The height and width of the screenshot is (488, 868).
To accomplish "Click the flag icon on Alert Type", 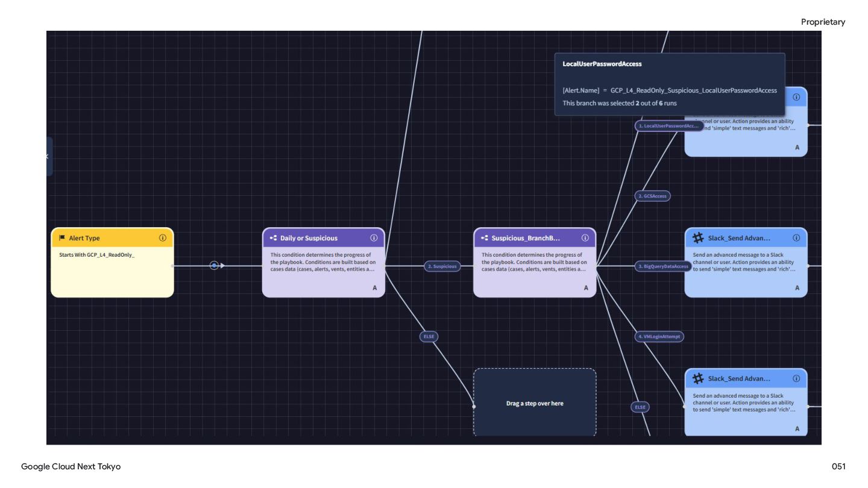I will pos(62,238).
